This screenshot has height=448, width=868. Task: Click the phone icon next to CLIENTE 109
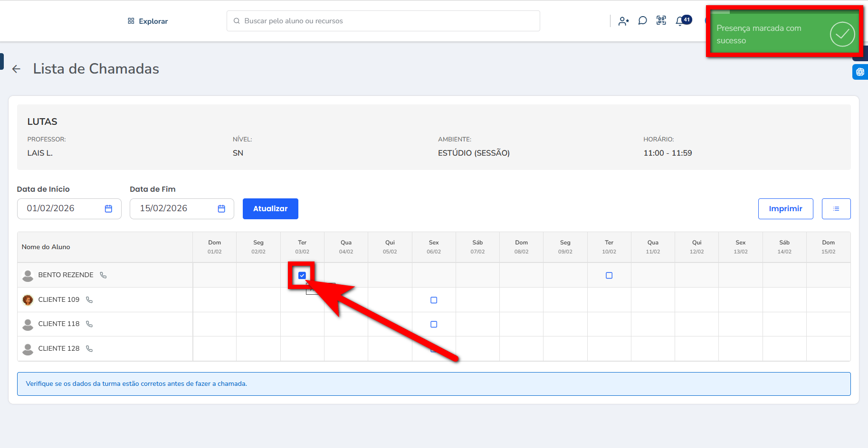89,300
